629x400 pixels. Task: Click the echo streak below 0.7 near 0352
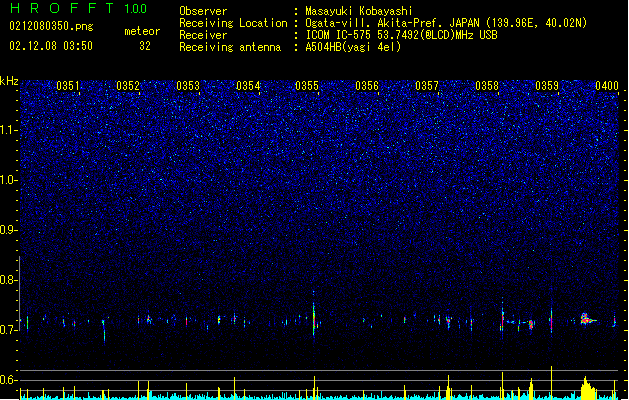pyautogui.click(x=104, y=331)
